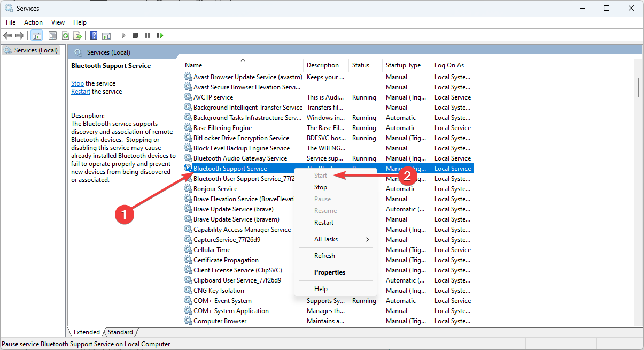Screen dimensions: 644x350
Task: Select Restart in the context menu
Action: 324,223
